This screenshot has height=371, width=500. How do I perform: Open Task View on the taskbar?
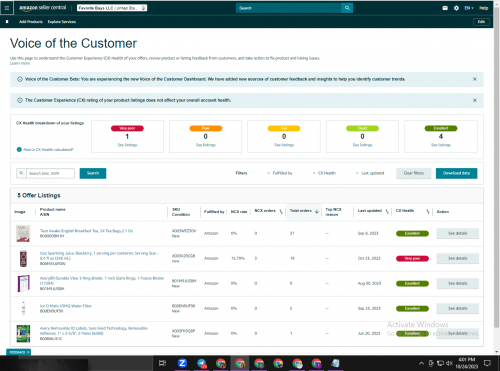[162, 363]
